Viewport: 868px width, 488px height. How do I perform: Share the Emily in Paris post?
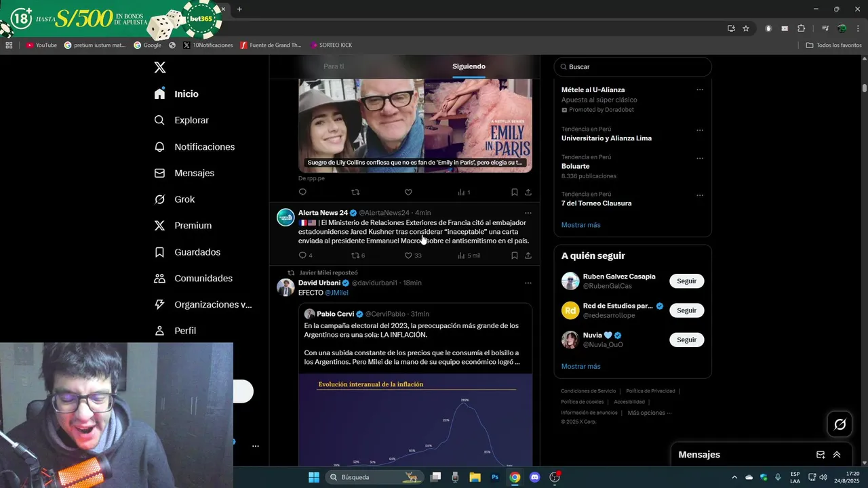(x=528, y=192)
